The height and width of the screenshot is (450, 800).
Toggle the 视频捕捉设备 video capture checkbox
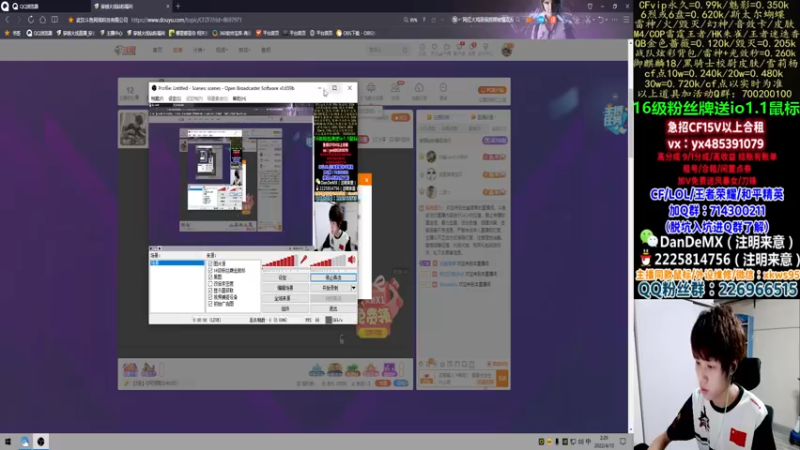tap(210, 297)
